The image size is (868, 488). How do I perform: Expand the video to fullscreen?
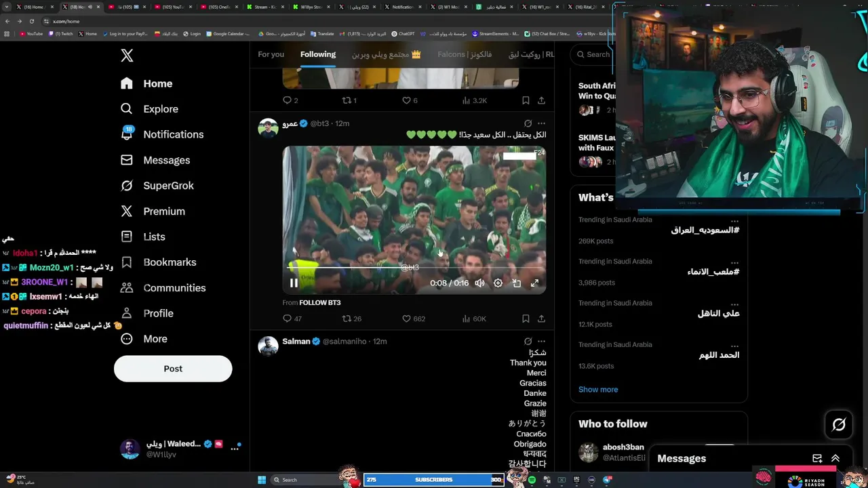[x=534, y=283]
